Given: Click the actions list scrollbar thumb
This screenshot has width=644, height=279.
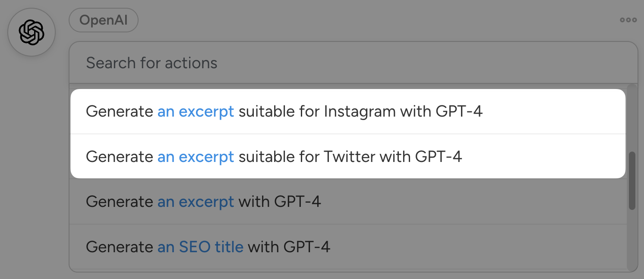Looking at the screenshot, I should pyautogui.click(x=632, y=181).
